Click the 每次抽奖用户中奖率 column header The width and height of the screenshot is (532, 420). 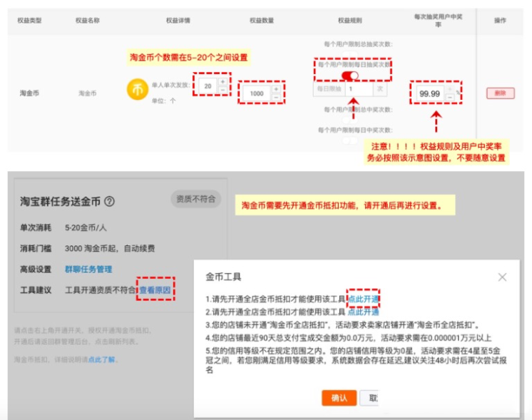[438, 21]
